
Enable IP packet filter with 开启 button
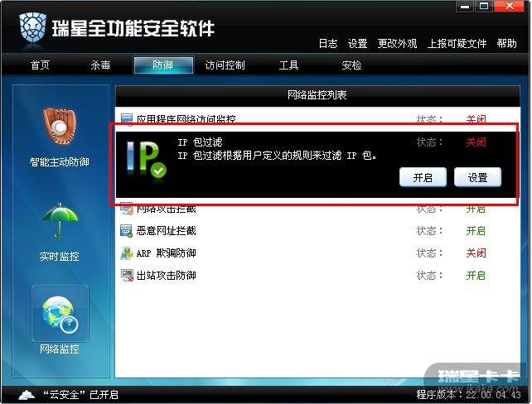coord(423,177)
